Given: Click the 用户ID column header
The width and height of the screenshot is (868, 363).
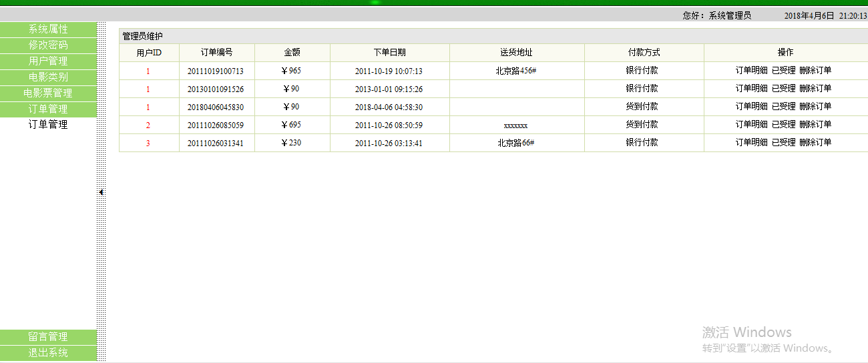Looking at the screenshot, I should 149,52.
